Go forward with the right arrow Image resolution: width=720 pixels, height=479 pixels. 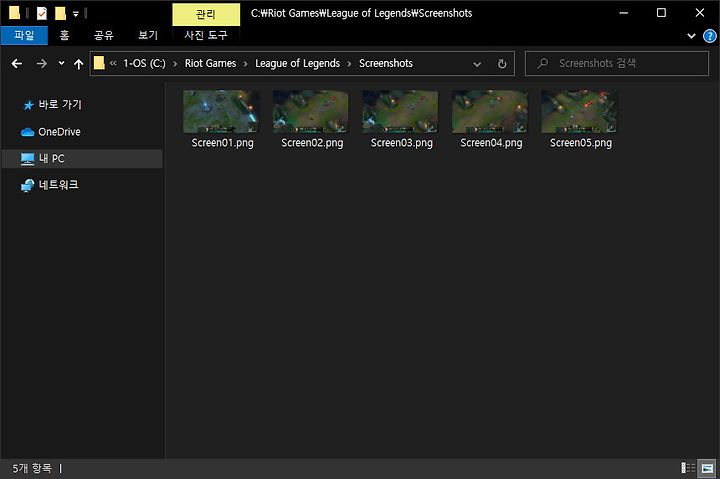(x=42, y=63)
